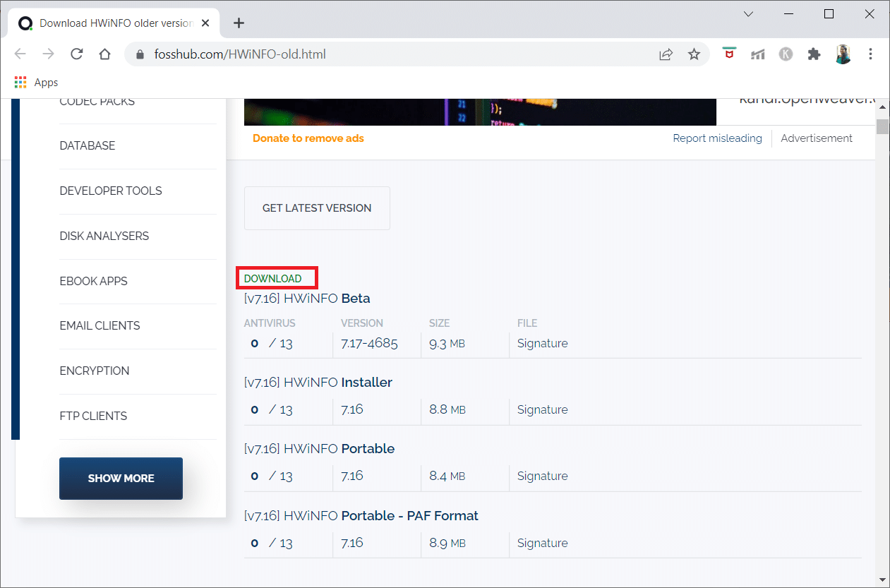Open the DISK ANALYSERS category
Image resolution: width=890 pixels, height=588 pixels.
(104, 236)
